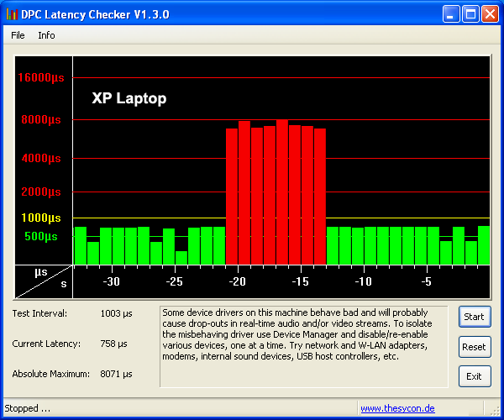Open the File menu
This screenshot has width=504, height=420.
(18, 35)
